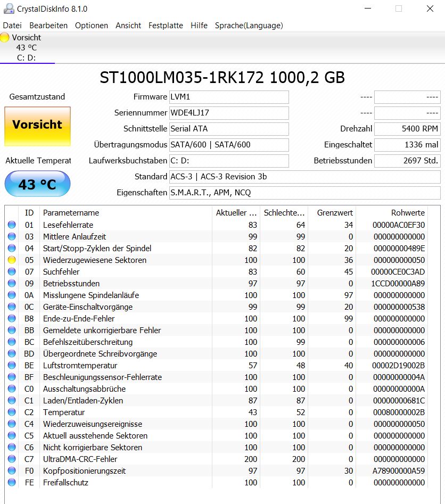Click the status orb for Kopfpositionierungszeit
The image size is (445, 504).
point(12,471)
